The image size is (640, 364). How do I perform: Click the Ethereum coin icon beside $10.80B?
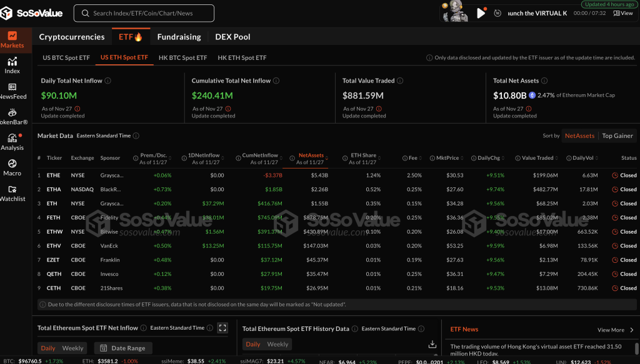point(532,96)
